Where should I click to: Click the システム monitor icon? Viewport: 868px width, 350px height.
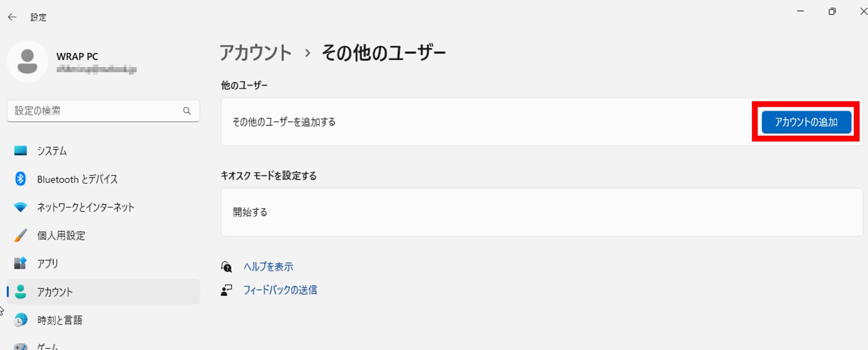(20, 150)
